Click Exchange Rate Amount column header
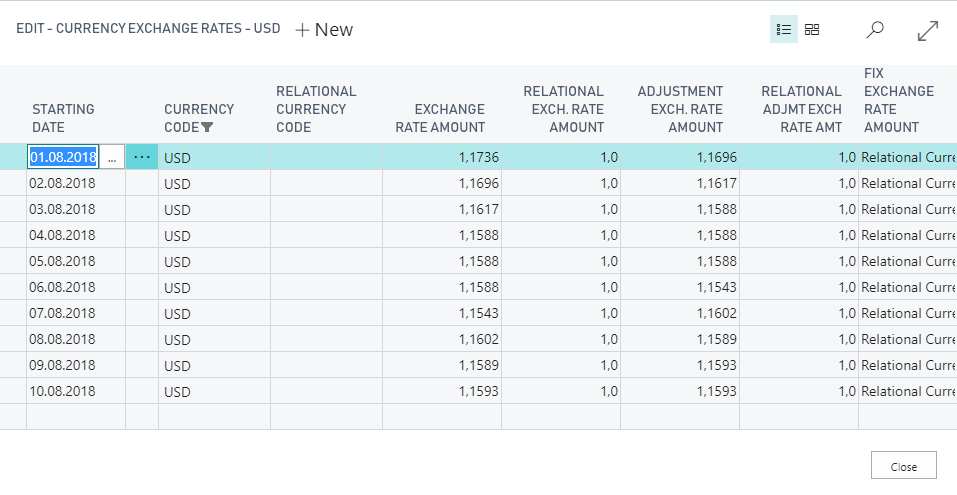The width and height of the screenshot is (957, 495). (x=440, y=118)
